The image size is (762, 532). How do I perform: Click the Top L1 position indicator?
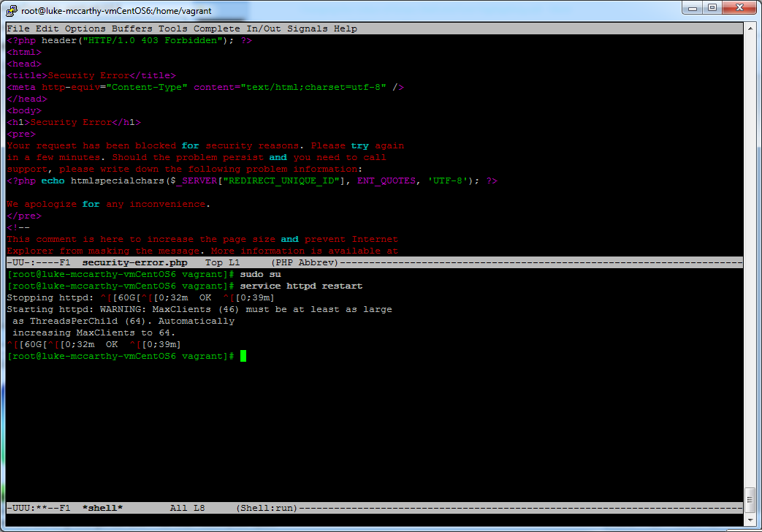[223, 262]
